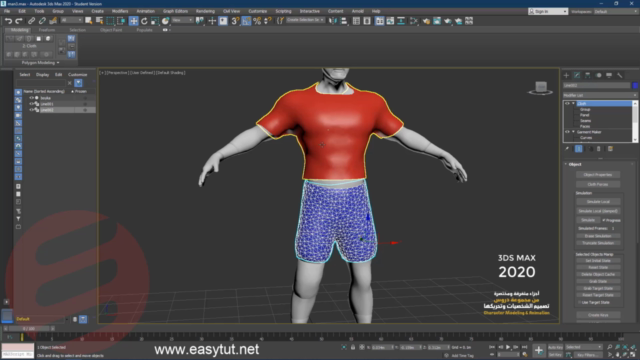Viewport: 640px width, 360px height.
Task: Click the blue object color swatch
Action: (635, 86)
